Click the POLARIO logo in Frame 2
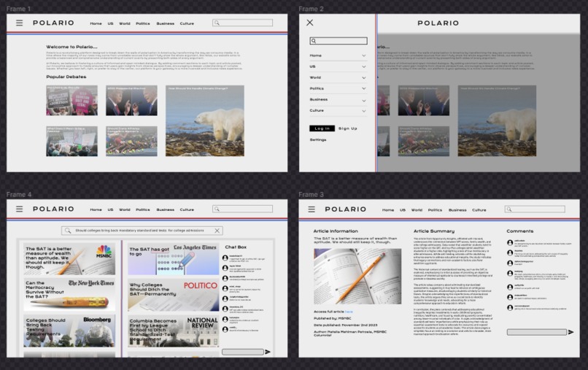Screen dimensions: 588x370 [x=438, y=23]
